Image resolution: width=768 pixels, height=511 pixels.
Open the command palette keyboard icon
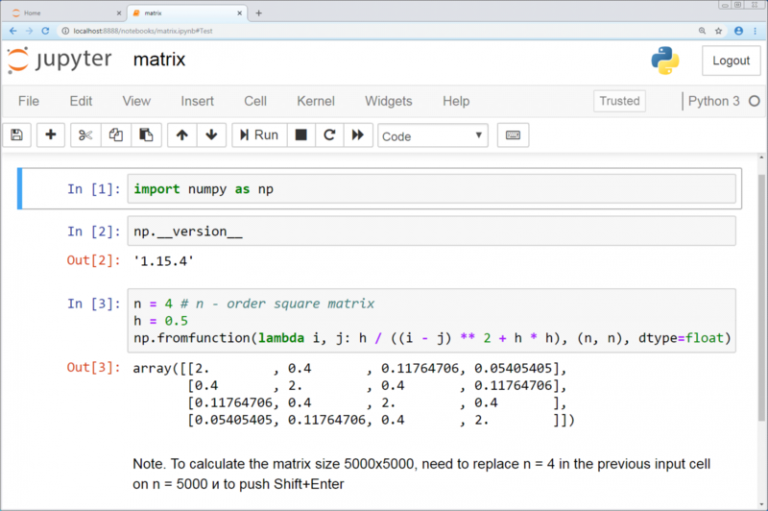512,135
